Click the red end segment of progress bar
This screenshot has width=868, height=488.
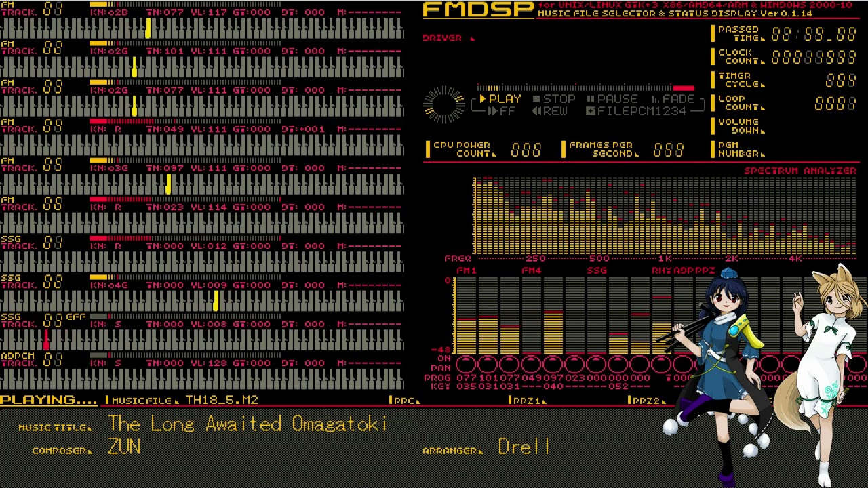coord(684,88)
